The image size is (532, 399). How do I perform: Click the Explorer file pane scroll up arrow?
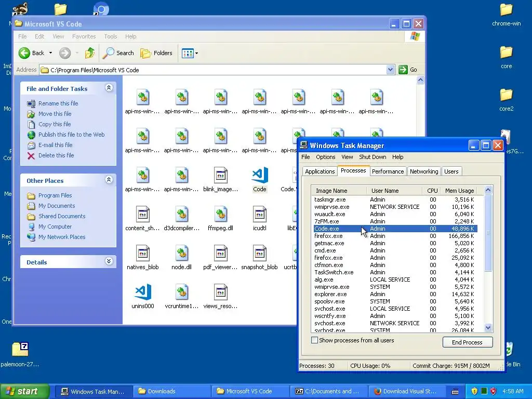point(420,80)
